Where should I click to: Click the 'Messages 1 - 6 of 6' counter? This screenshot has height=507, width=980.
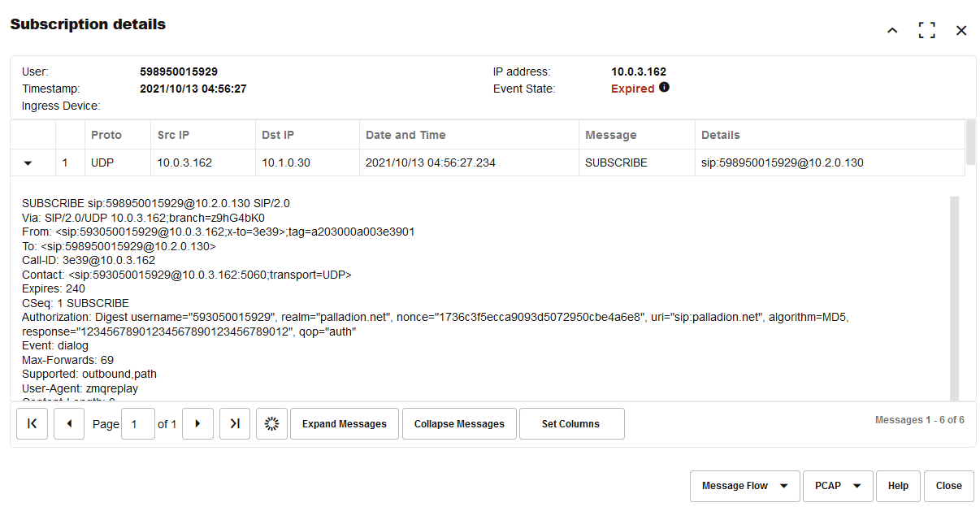[x=919, y=420]
